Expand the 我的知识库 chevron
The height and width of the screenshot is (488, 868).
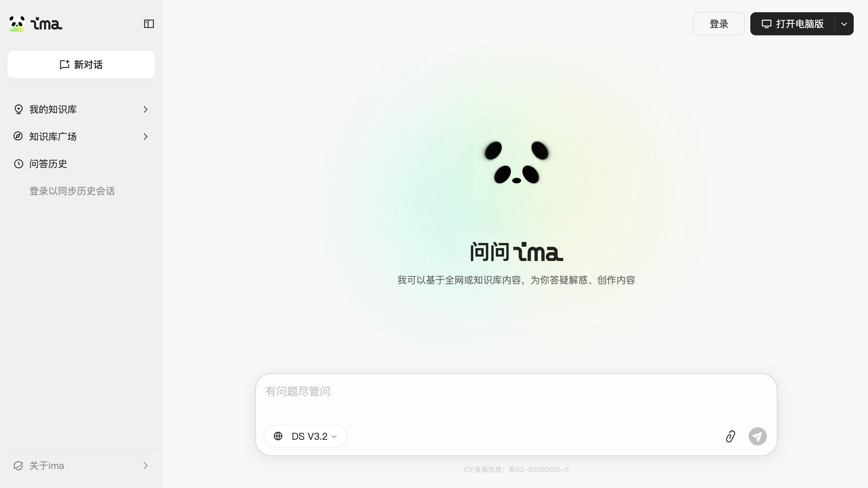(146, 109)
